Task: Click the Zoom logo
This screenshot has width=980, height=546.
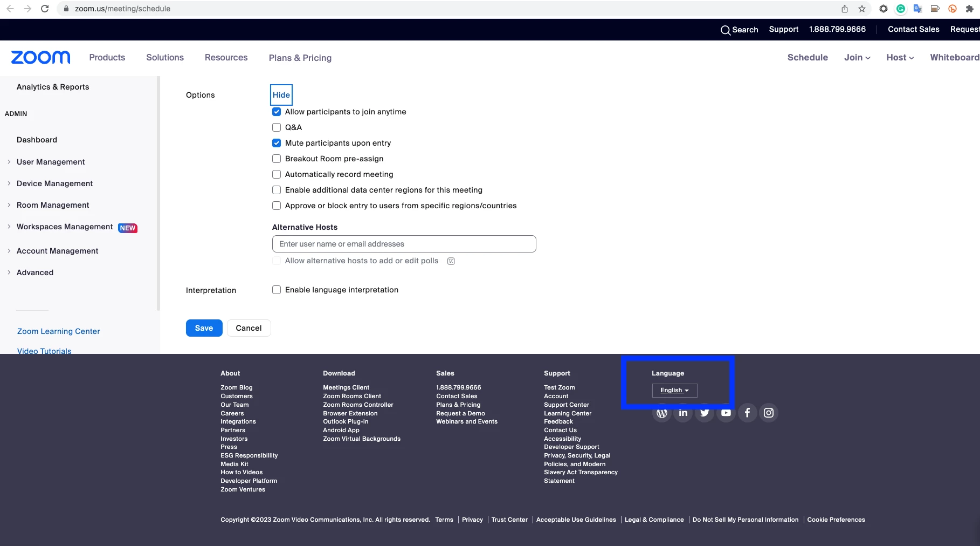Action: pos(40,57)
